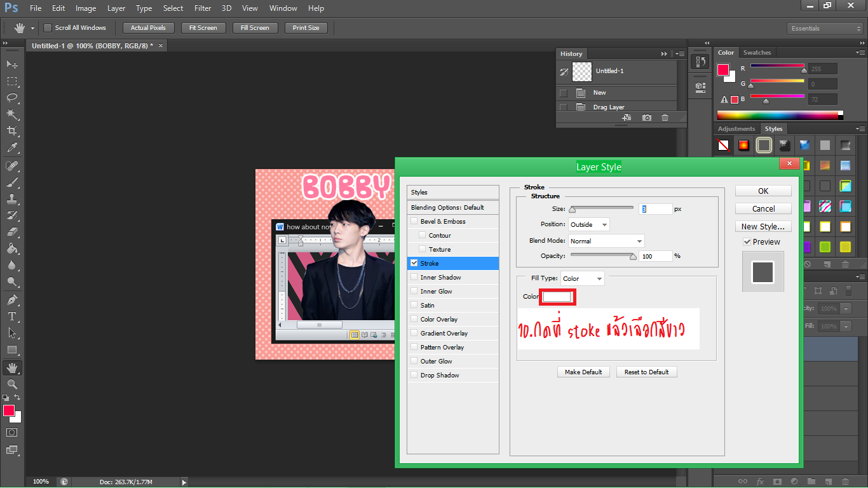The height and width of the screenshot is (488, 868).
Task: Delete layer with Layers panel trash icon
Action: [x=846, y=481]
